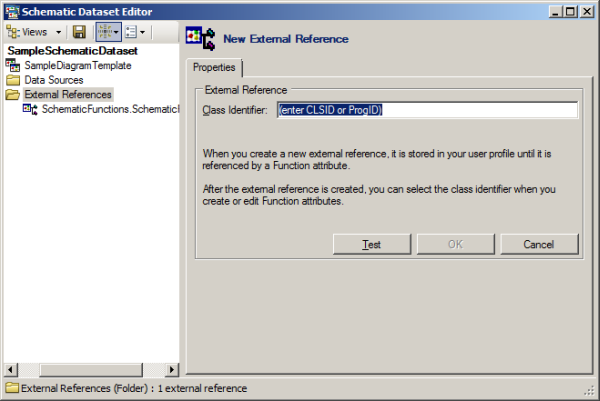The width and height of the screenshot is (600, 401).
Task: Click the Save floppy disk icon
Action: (x=79, y=32)
